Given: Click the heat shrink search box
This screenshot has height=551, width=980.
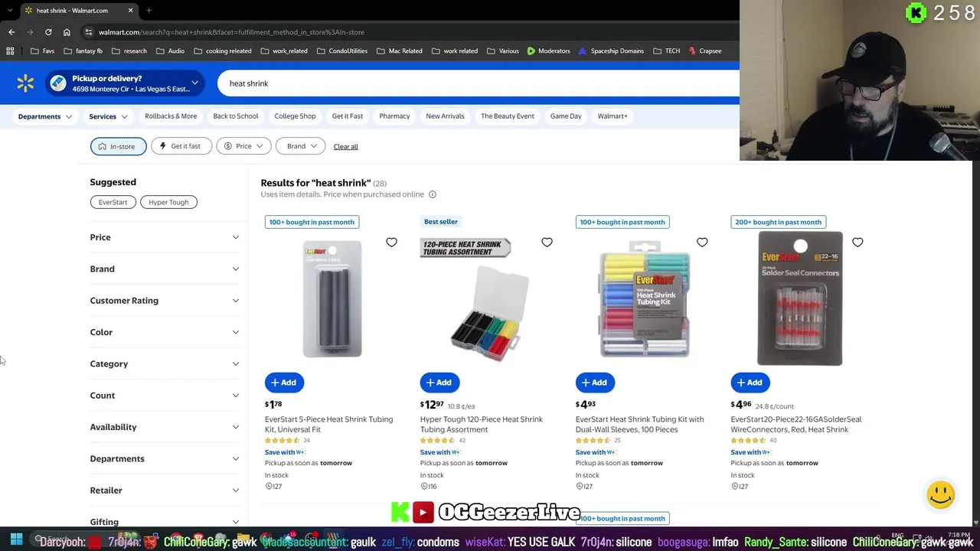Looking at the screenshot, I should point(479,83).
